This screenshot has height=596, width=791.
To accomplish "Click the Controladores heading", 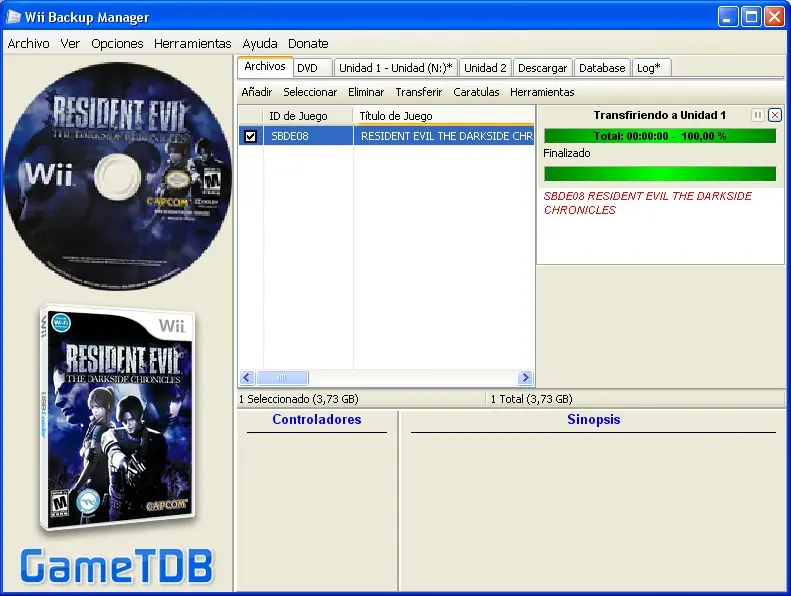I will (x=317, y=419).
